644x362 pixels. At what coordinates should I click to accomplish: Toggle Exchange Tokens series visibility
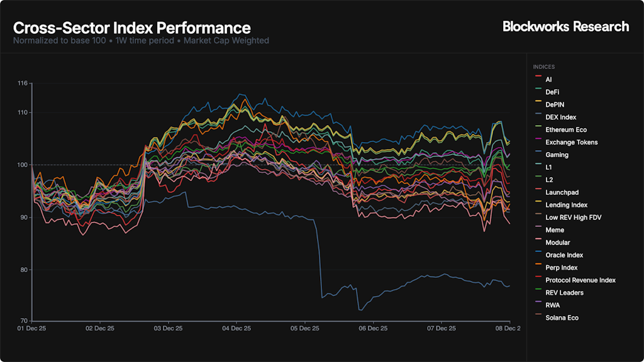[x=571, y=143]
